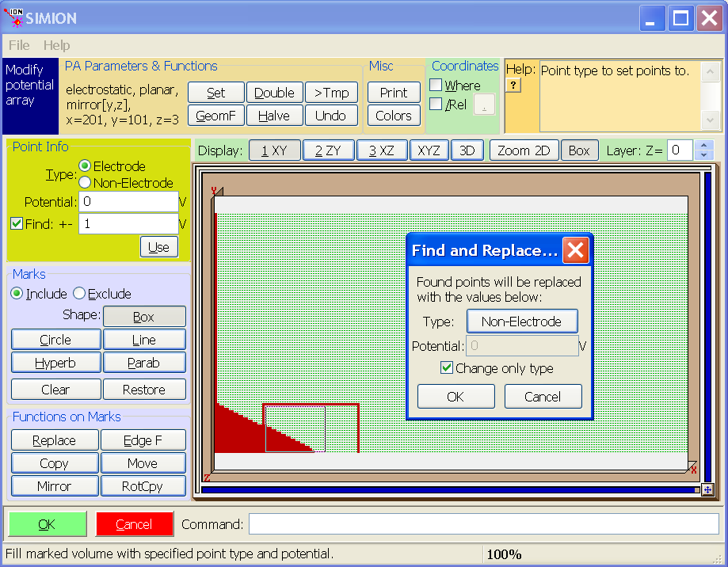Click the Replace function button

(x=55, y=440)
